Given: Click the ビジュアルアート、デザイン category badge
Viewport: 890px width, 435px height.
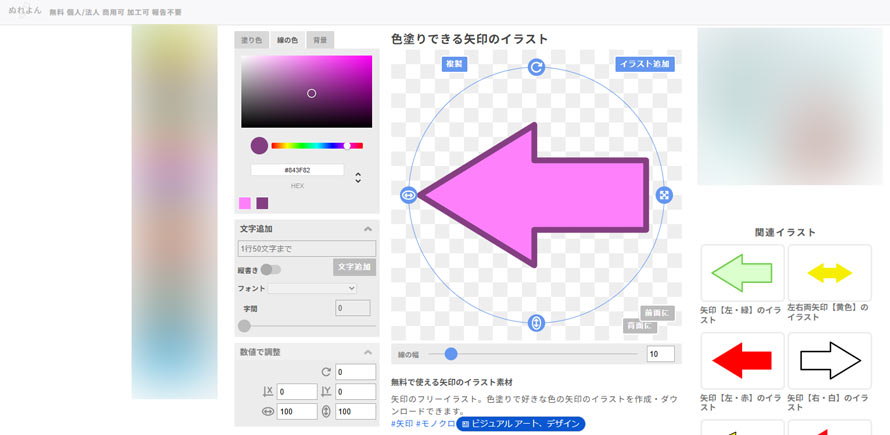Looking at the screenshot, I should pyautogui.click(x=520, y=424).
